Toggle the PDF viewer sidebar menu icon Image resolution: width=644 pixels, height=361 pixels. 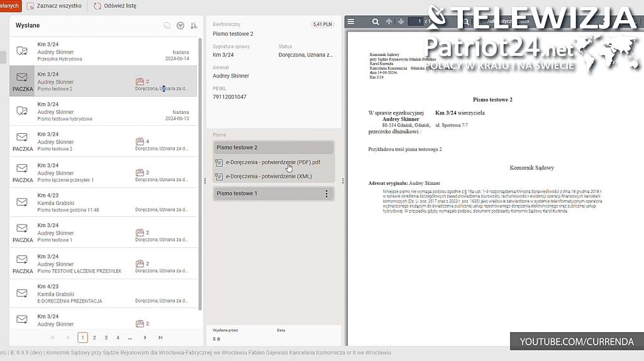click(x=352, y=21)
